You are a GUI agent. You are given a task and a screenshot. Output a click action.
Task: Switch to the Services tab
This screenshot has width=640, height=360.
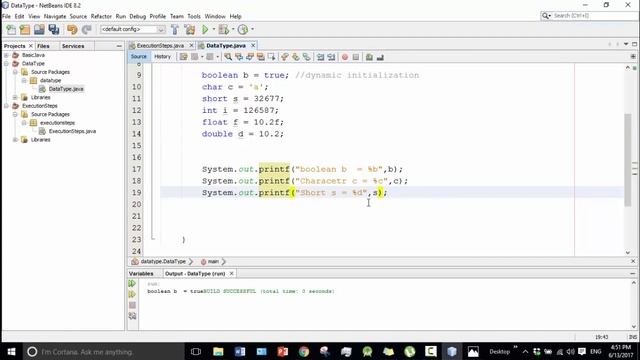pos(73,46)
